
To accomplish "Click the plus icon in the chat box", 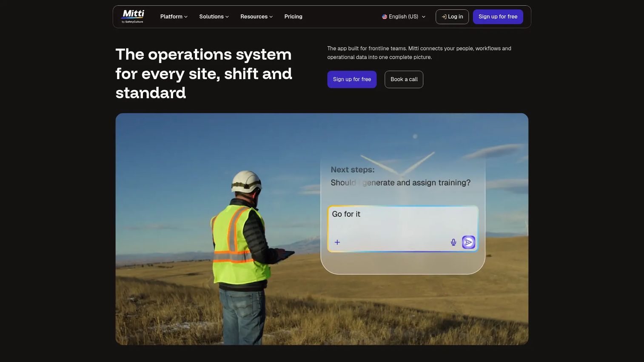I will coord(337,242).
